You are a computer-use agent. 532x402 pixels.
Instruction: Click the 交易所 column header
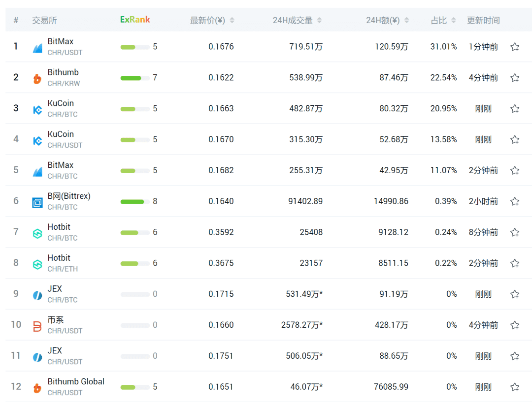tap(44, 20)
